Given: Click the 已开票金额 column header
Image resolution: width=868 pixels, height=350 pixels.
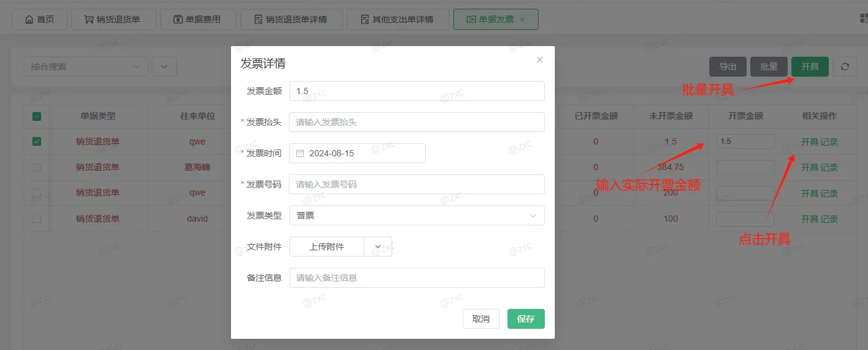Looking at the screenshot, I should coord(596,116).
